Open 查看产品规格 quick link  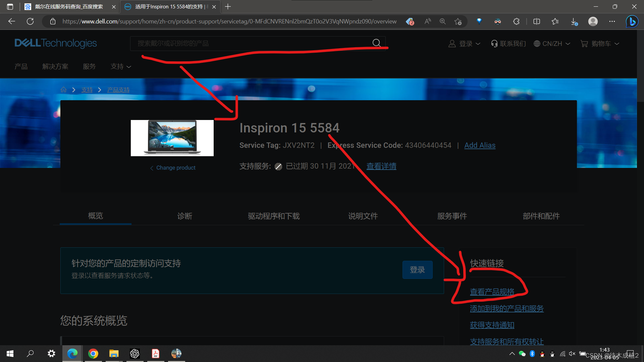tap(492, 292)
